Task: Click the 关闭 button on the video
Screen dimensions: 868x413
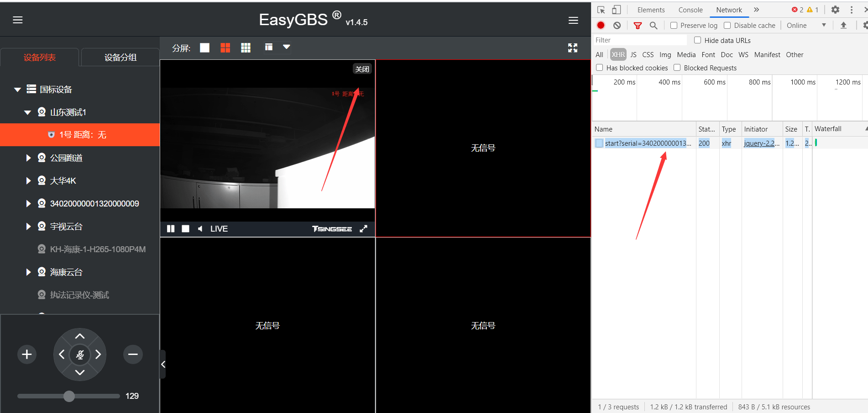Action: [x=362, y=69]
